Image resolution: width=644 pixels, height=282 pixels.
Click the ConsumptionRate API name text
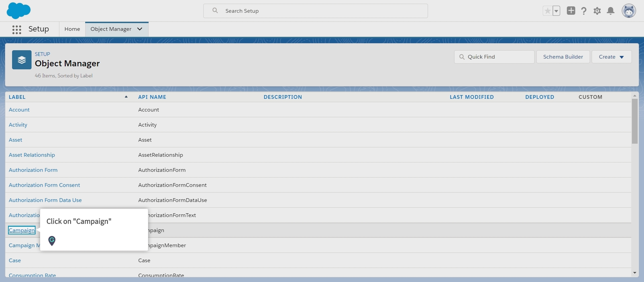(x=161, y=275)
